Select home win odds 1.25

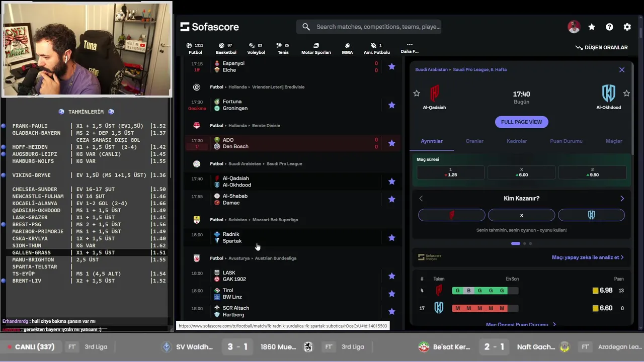tap(450, 172)
